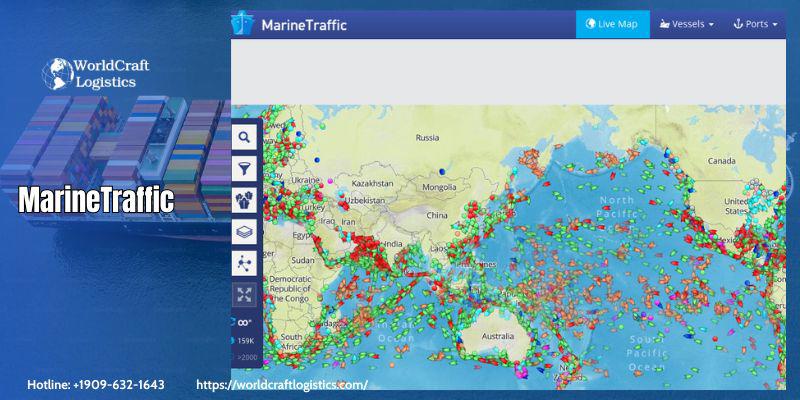
Task: Click the anchor icon beside Ports
Action: (x=738, y=24)
